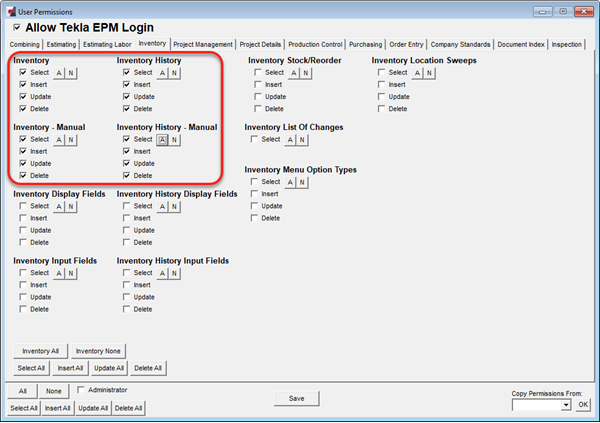
Task: Toggle the Allow Tekla EPM Login checkbox
Action: tap(17, 28)
